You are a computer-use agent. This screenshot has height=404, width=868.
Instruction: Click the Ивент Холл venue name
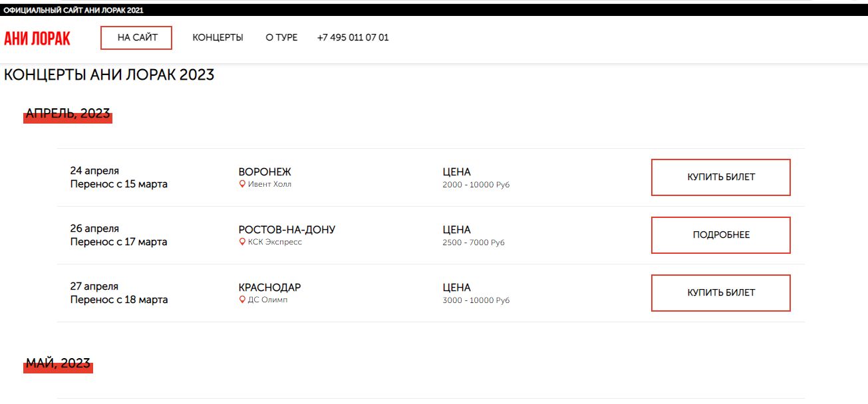[269, 184]
